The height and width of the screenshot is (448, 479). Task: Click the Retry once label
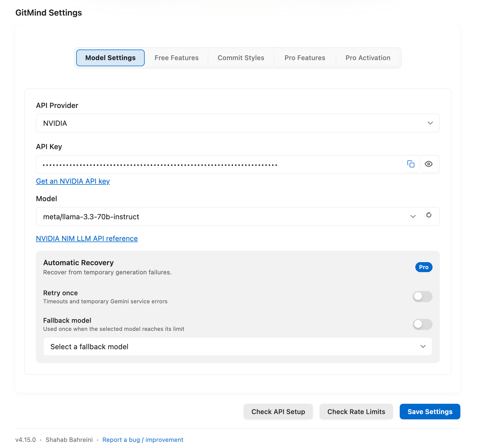point(60,293)
